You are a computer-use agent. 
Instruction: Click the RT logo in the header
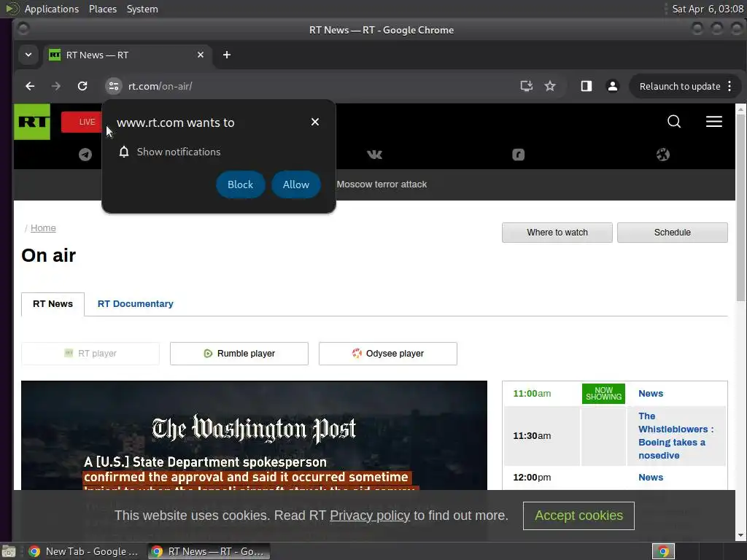coord(32,122)
